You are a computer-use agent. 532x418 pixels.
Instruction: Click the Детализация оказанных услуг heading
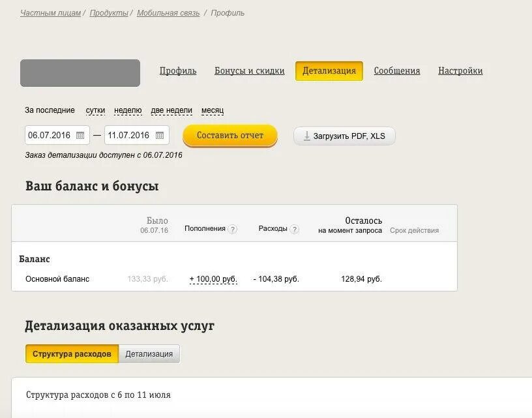pyautogui.click(x=119, y=325)
